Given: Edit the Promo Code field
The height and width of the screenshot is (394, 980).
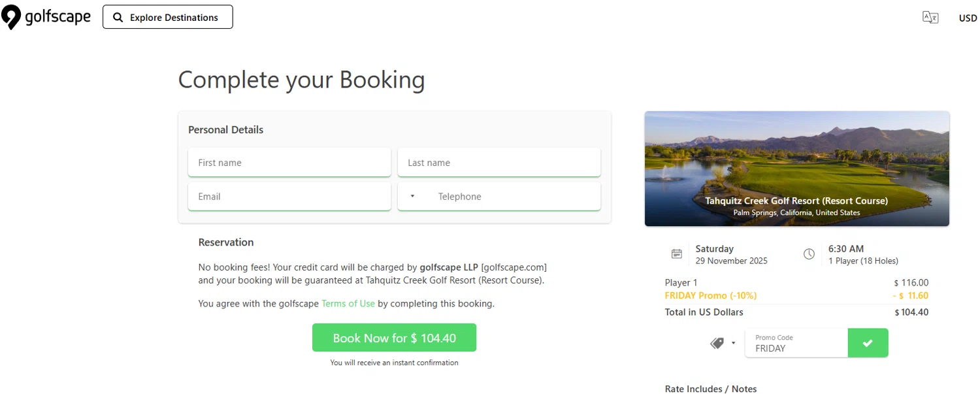Looking at the screenshot, I should tap(797, 347).
